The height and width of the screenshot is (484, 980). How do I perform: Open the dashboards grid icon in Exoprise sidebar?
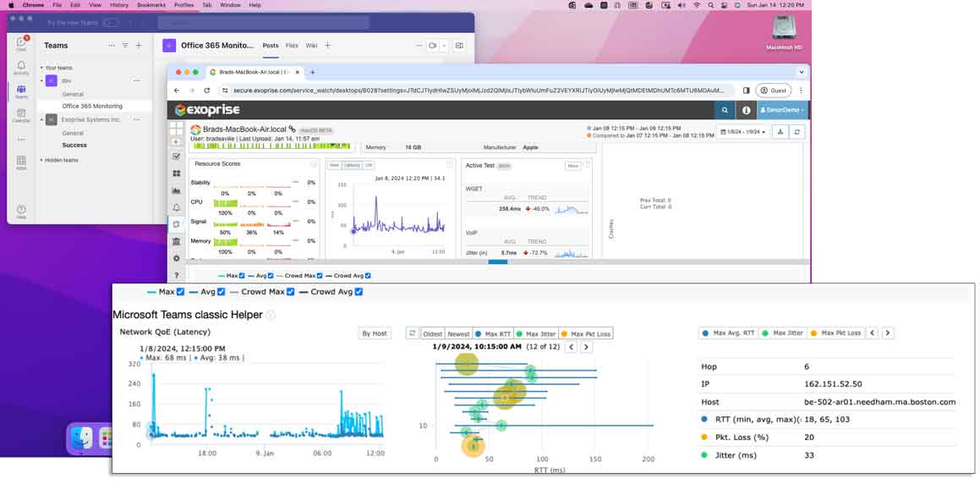coord(176,173)
